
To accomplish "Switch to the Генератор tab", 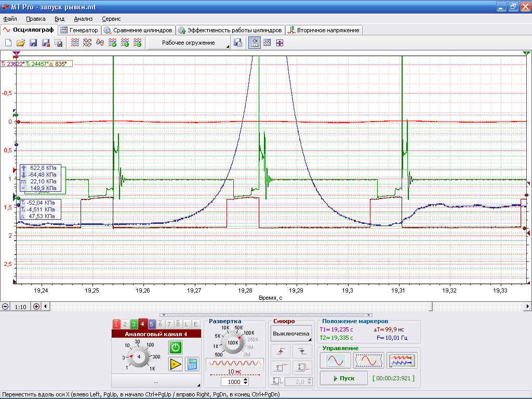I will [79, 30].
